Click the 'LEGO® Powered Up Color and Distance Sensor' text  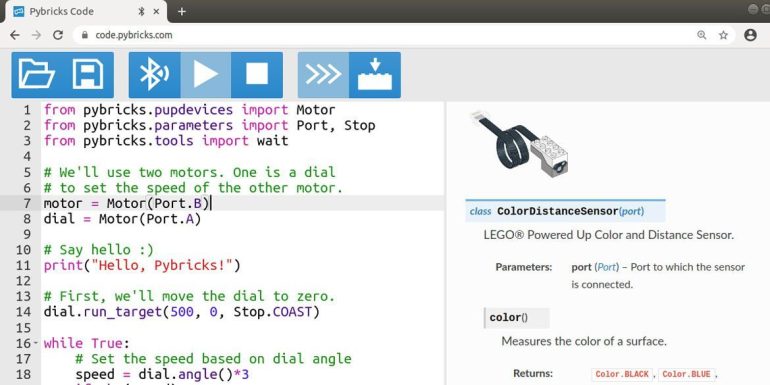coord(608,235)
